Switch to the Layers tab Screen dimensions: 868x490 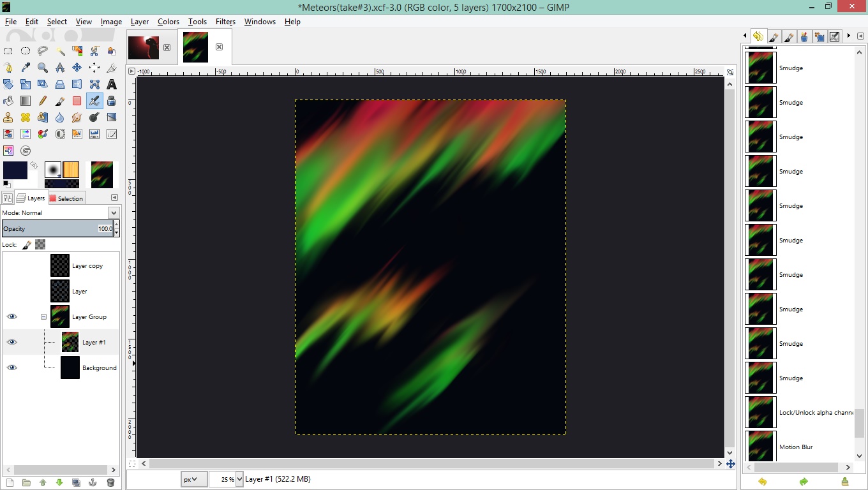click(x=31, y=198)
